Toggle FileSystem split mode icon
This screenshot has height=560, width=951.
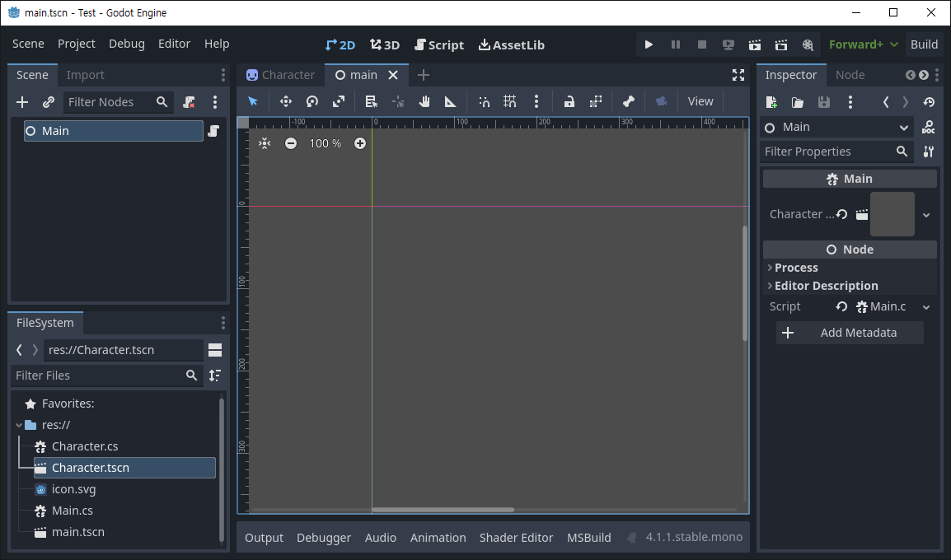pyautogui.click(x=215, y=350)
